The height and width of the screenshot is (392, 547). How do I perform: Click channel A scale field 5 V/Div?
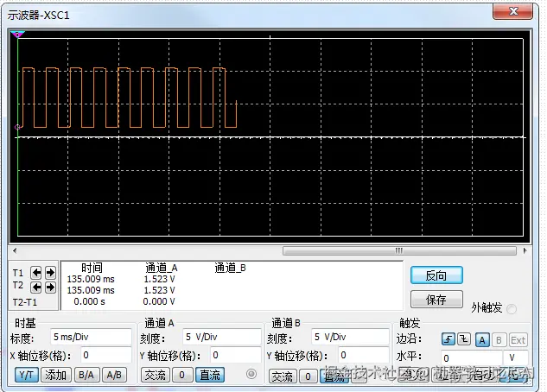(x=221, y=337)
